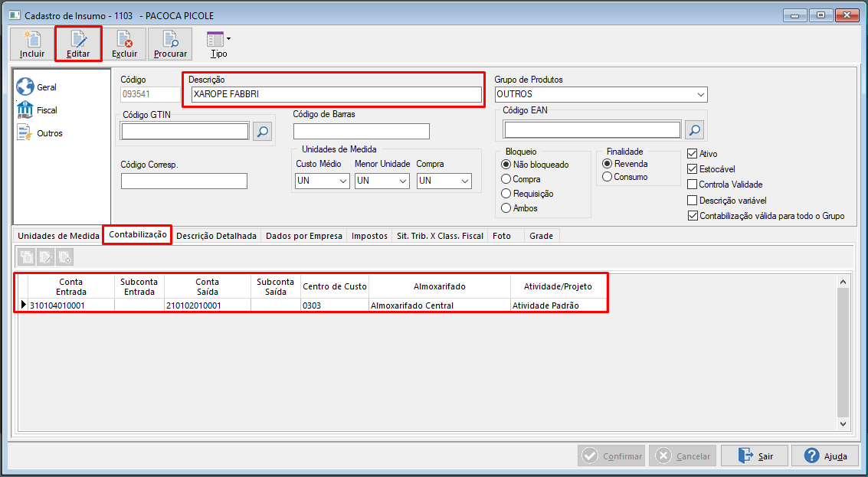Open Sit. Trib. X Class. Fiscal tab
This screenshot has width=868, height=477.
pos(440,236)
